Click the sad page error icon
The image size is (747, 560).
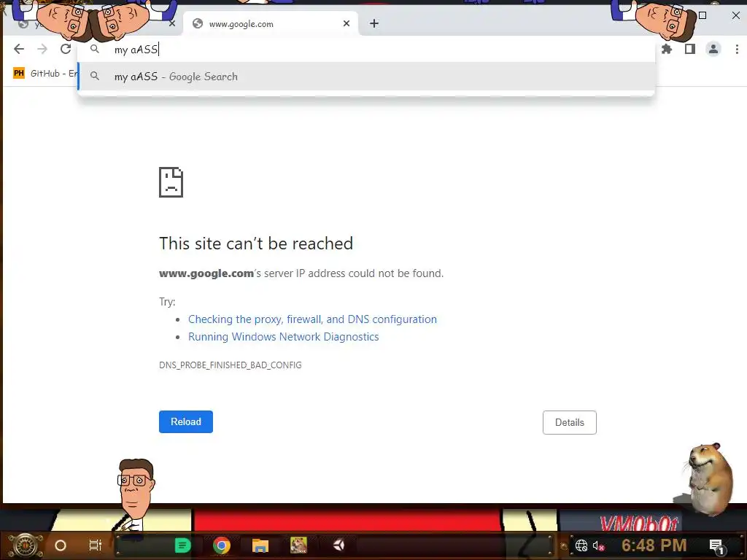coord(171,182)
